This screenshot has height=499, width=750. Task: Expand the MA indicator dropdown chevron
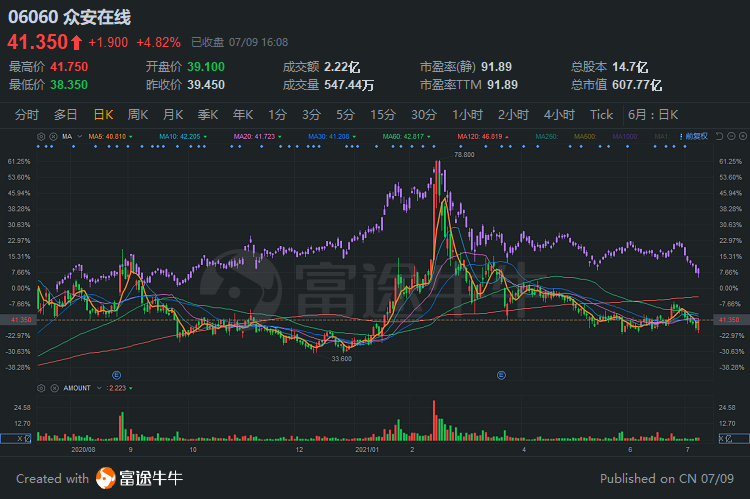(79, 137)
